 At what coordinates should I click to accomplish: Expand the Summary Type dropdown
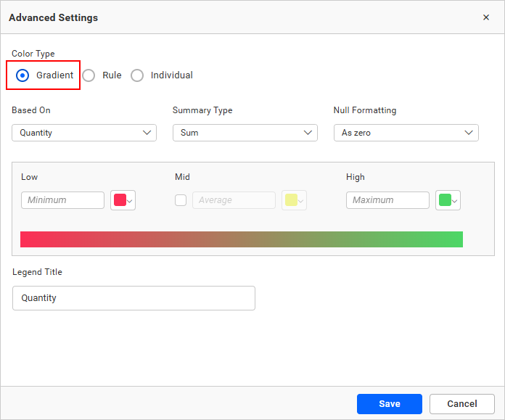tap(245, 133)
